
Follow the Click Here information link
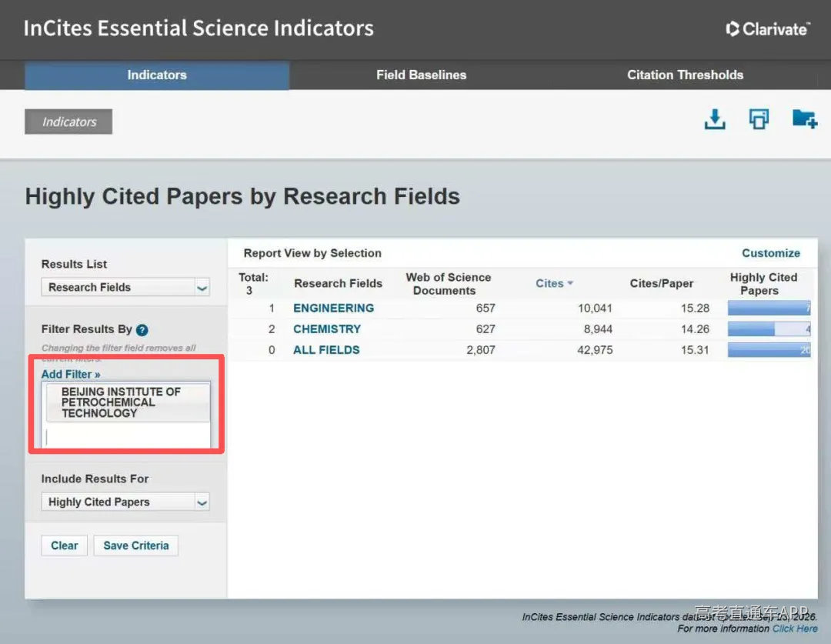[x=795, y=629]
